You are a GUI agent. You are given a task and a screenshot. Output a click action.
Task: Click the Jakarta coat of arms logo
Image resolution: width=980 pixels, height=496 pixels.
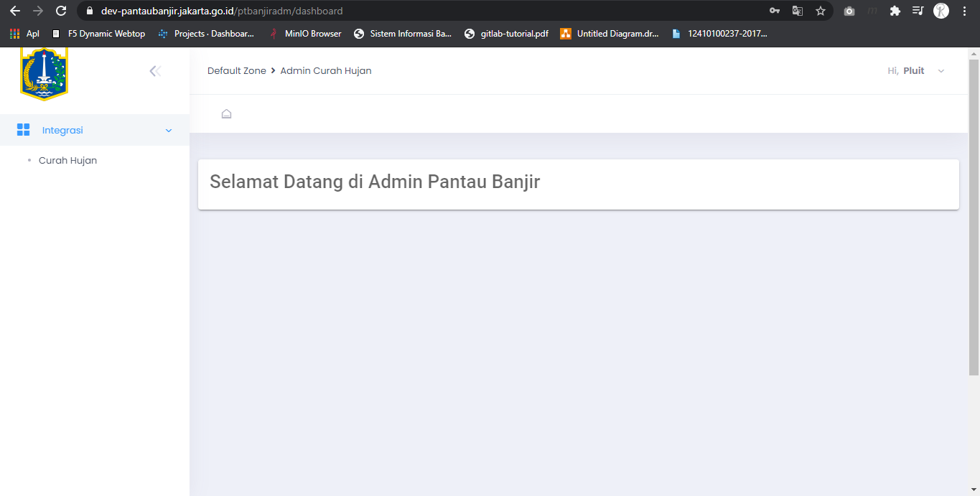click(x=44, y=73)
